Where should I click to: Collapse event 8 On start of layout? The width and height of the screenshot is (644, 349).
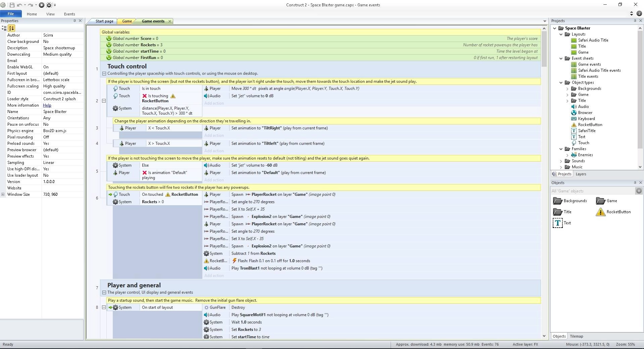104,307
